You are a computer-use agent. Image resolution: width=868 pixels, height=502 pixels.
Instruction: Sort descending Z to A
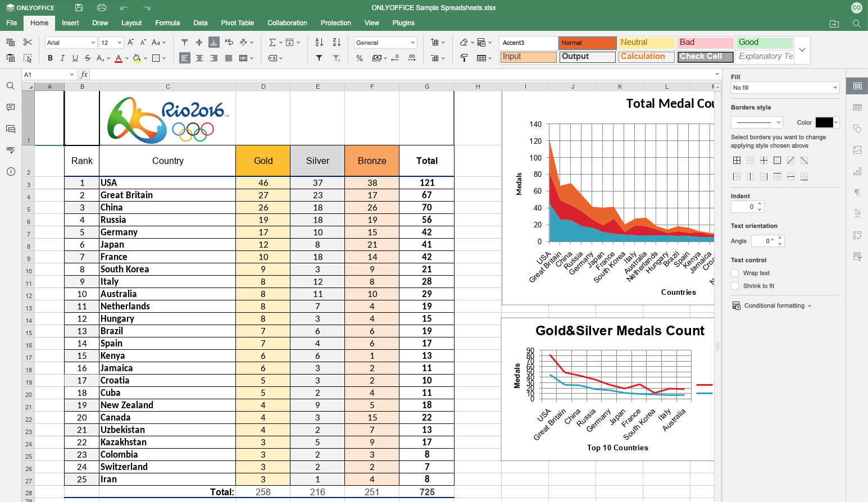tap(337, 42)
